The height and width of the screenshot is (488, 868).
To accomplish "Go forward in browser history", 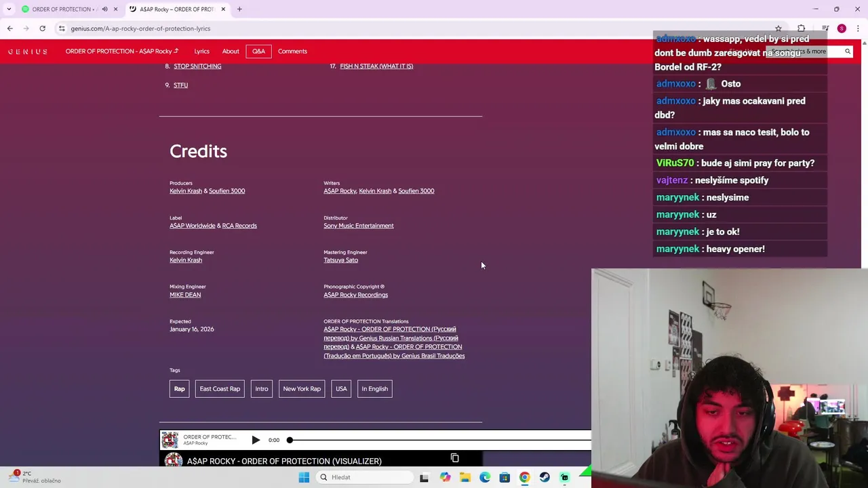I will [26, 28].
